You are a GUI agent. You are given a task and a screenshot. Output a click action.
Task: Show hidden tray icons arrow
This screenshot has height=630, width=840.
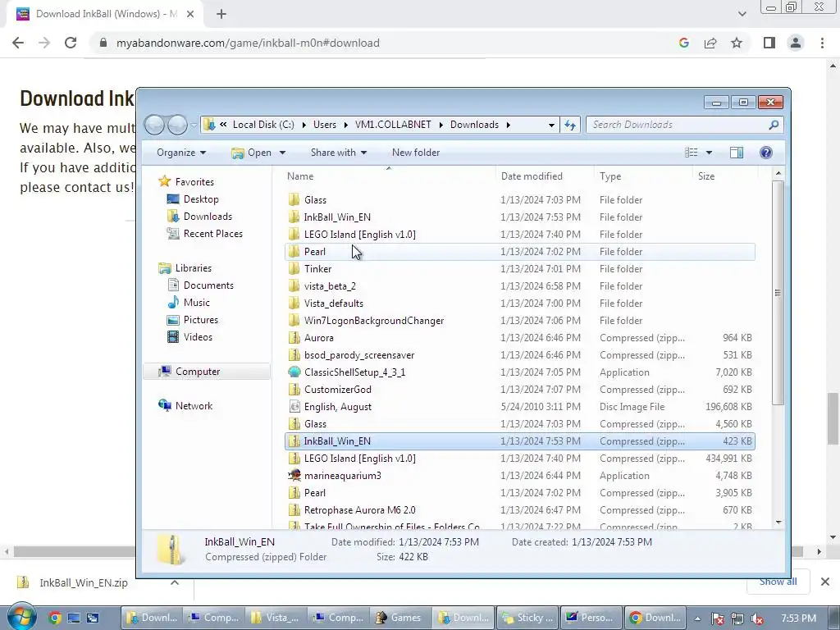tap(697, 619)
